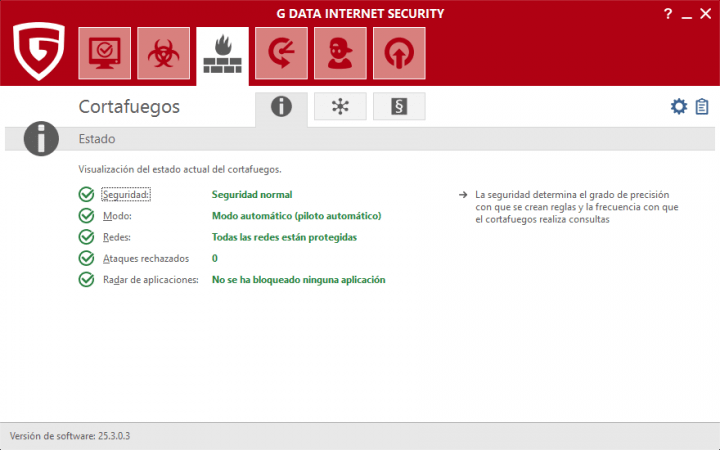Image resolution: width=720 pixels, height=450 pixels.
Task: Open help with the question mark
Action: click(x=668, y=14)
